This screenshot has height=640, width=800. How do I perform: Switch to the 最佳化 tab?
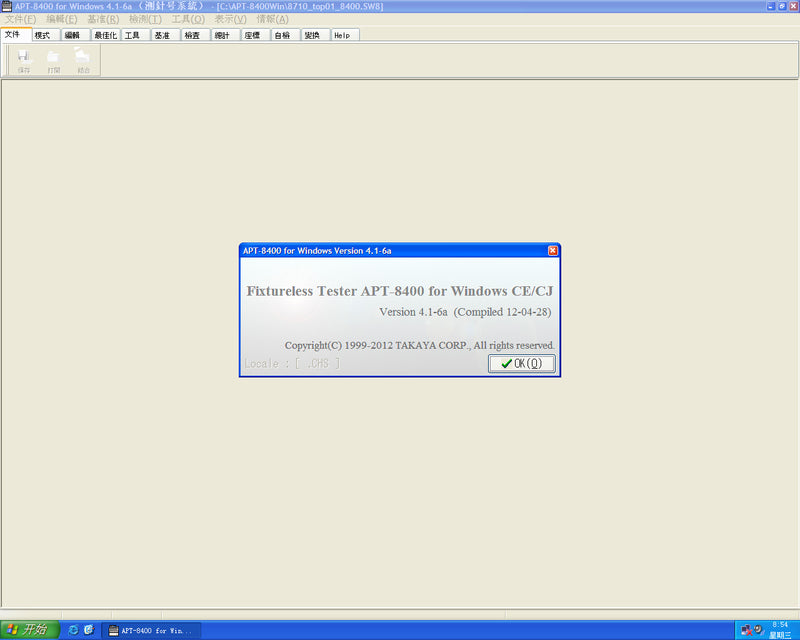point(106,35)
